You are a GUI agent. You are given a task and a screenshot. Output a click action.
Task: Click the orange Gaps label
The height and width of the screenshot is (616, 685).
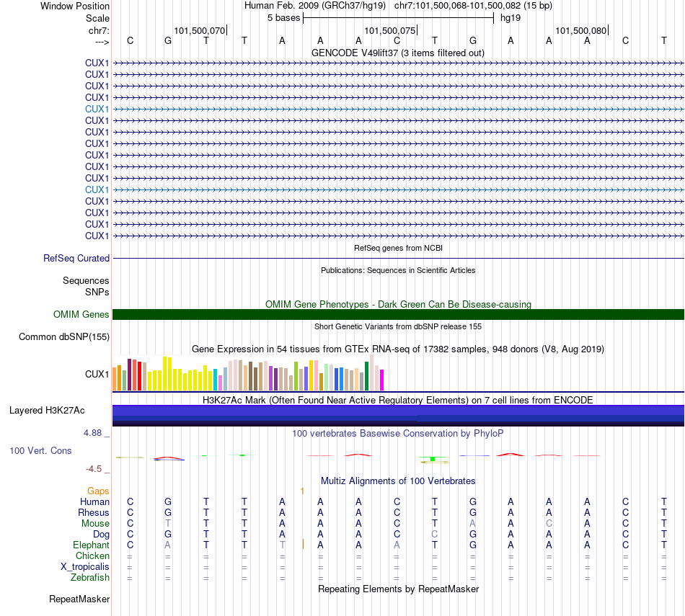pos(98,491)
